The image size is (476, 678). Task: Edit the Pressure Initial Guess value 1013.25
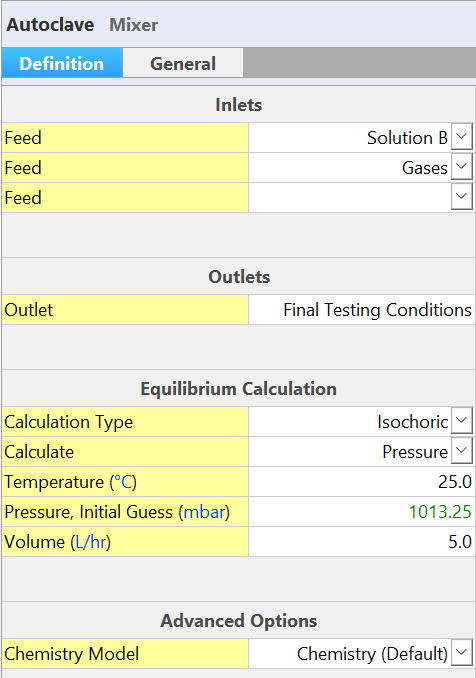pyautogui.click(x=361, y=512)
